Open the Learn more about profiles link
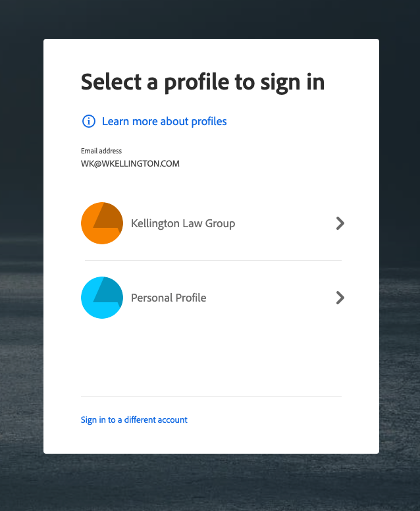Image resolution: width=420 pixels, height=511 pixels. pos(164,121)
